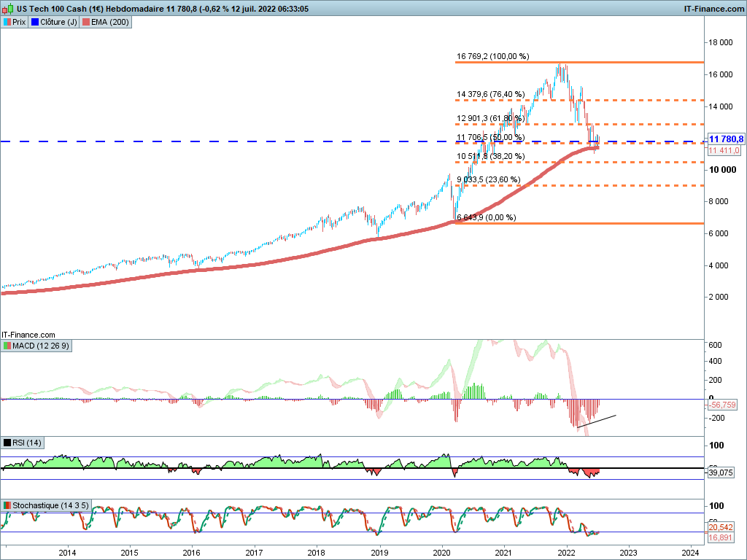Click the 39,075 RSI value tag

pyautogui.click(x=721, y=472)
